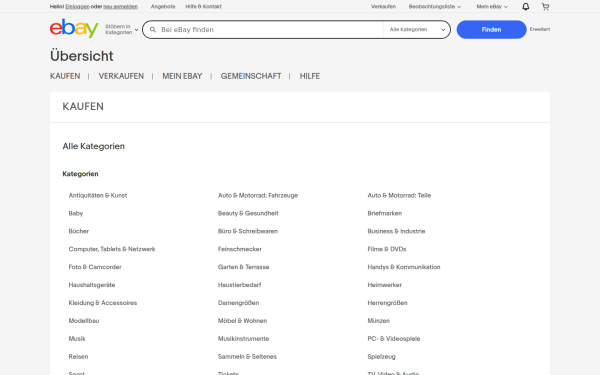The width and height of the screenshot is (600, 375).
Task: Open Garten & Terrasse category
Action: [244, 267]
